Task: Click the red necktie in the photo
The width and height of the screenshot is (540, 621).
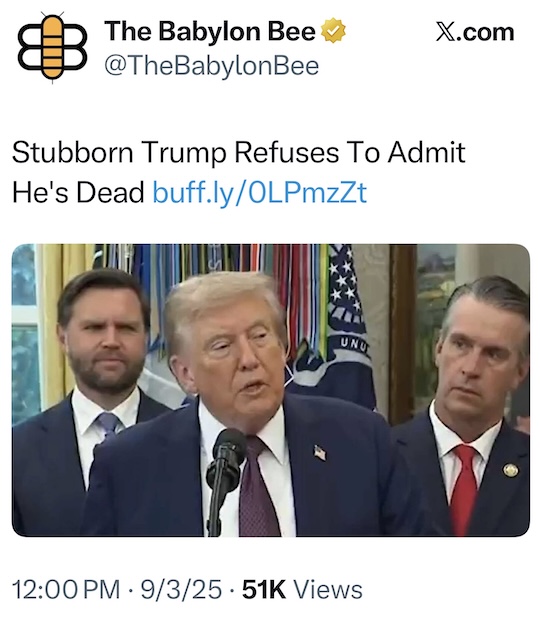Action: pyautogui.click(x=464, y=490)
